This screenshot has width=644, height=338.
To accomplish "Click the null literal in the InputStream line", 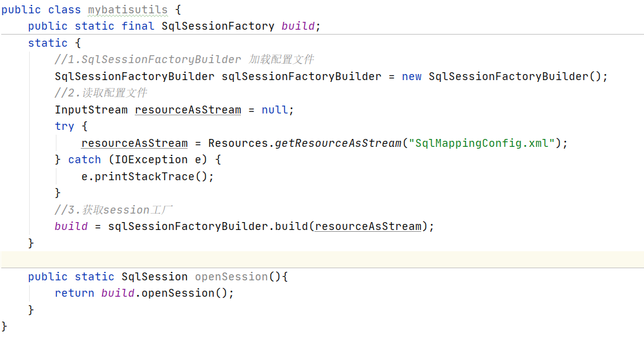I will click(x=275, y=110).
